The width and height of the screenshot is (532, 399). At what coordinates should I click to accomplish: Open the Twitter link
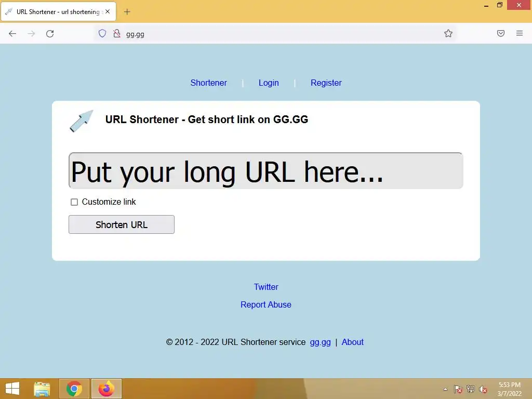[x=266, y=287]
